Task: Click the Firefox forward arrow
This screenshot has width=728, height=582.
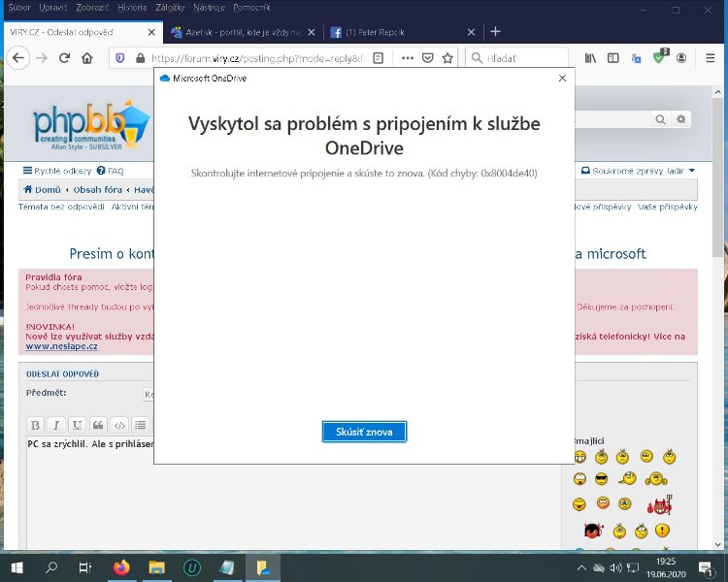Action: point(42,58)
